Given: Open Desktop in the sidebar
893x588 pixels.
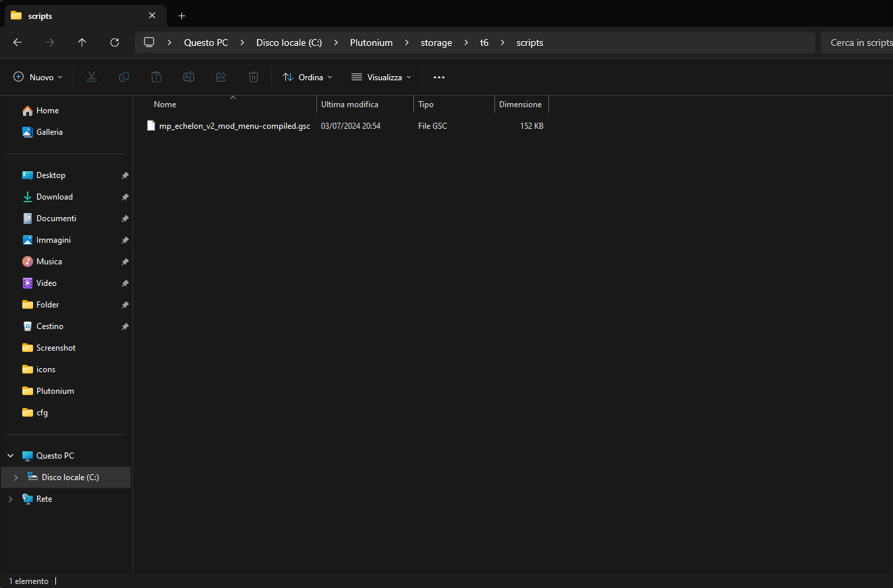Looking at the screenshot, I should 65,175.
